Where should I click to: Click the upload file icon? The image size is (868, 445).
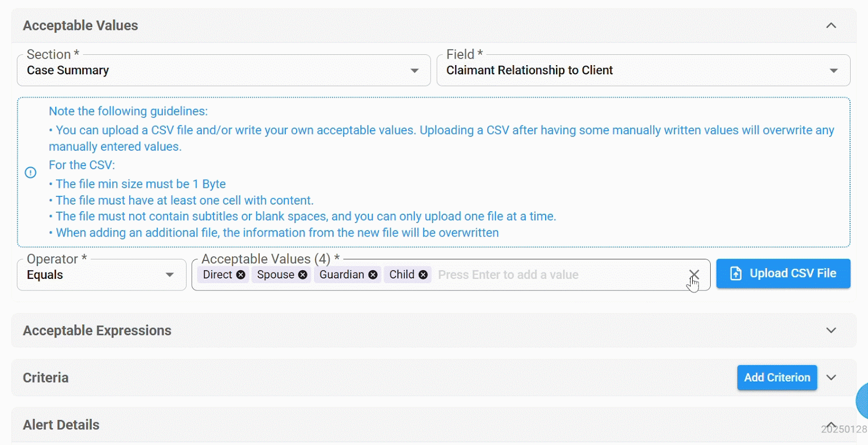736,274
